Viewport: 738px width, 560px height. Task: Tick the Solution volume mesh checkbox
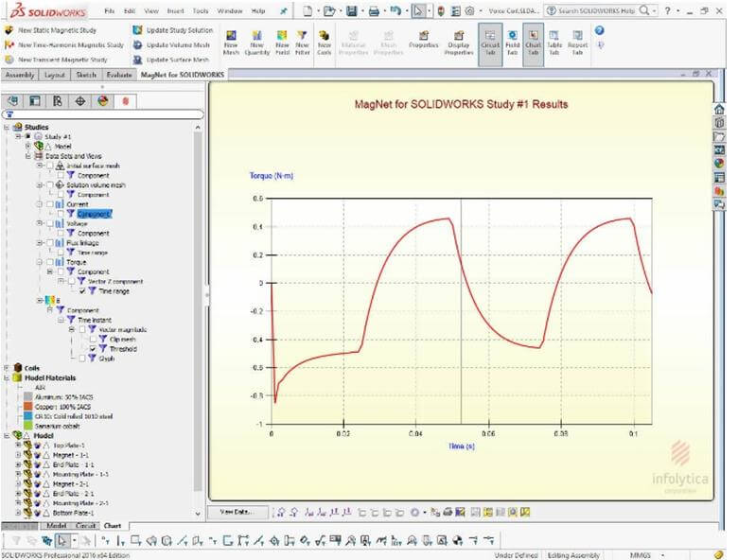coord(49,185)
